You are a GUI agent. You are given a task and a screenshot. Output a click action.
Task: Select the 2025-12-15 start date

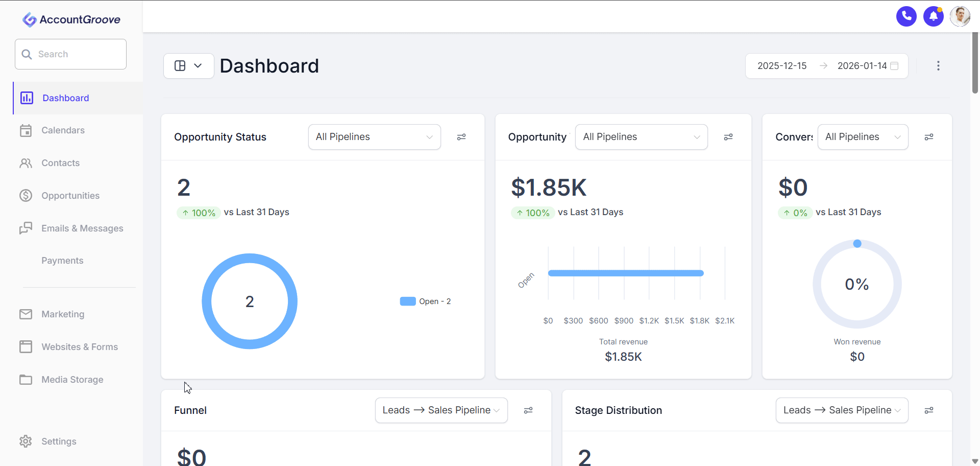(x=782, y=66)
